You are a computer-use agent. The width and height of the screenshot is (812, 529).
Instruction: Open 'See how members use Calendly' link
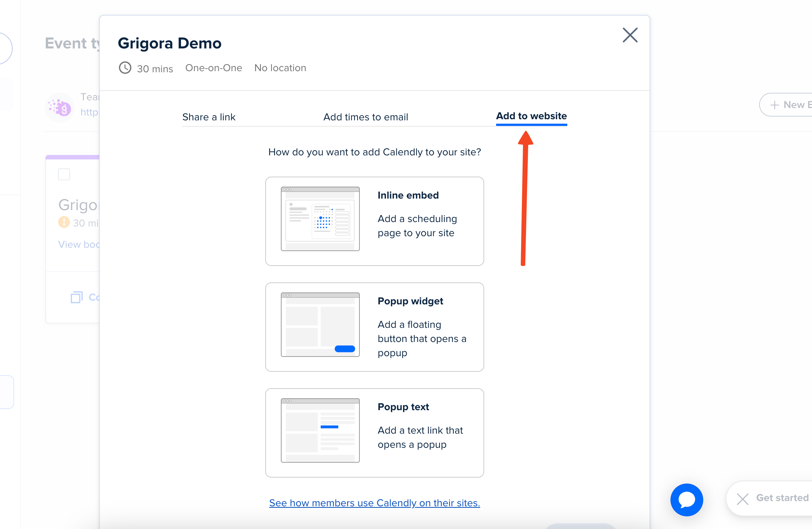tap(374, 503)
